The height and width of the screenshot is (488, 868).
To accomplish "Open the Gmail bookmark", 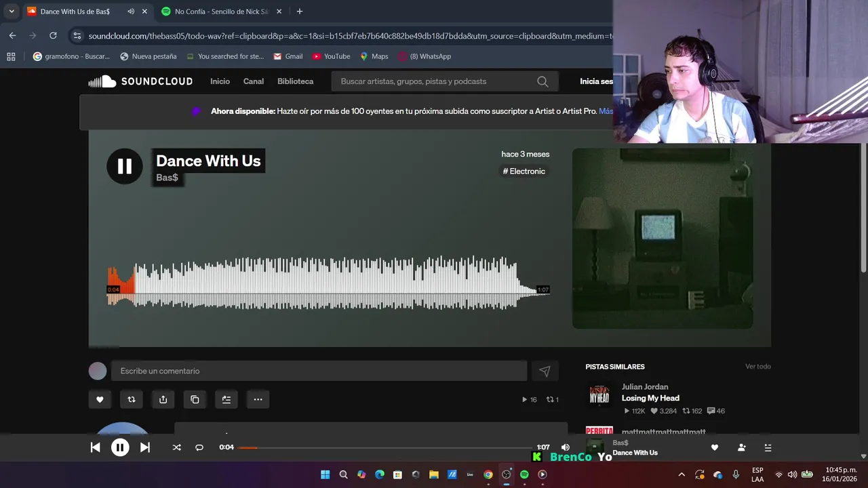I will [288, 56].
